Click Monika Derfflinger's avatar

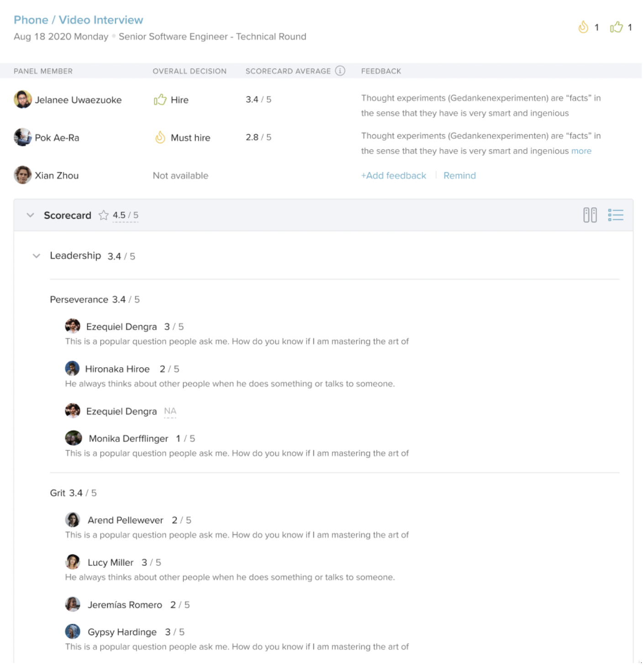(73, 438)
